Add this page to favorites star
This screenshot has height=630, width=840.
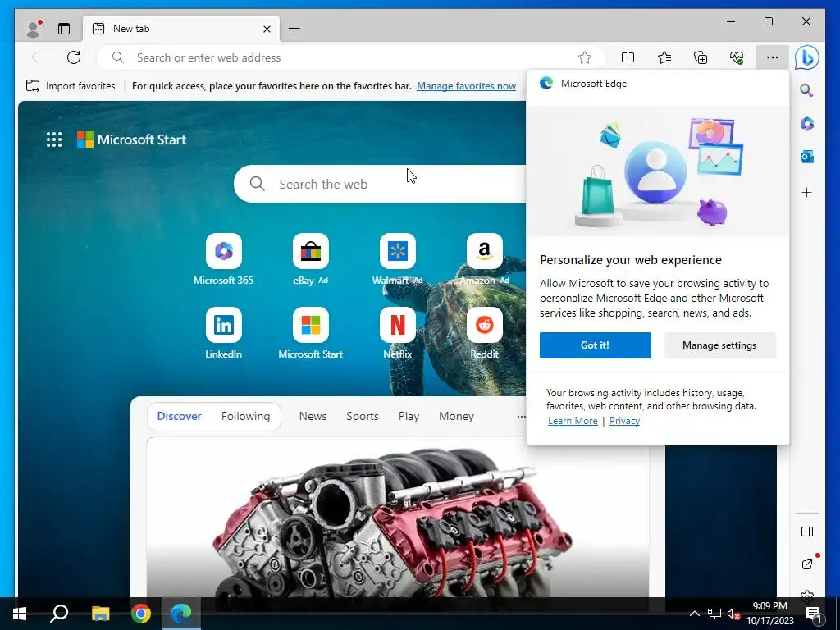pos(584,57)
